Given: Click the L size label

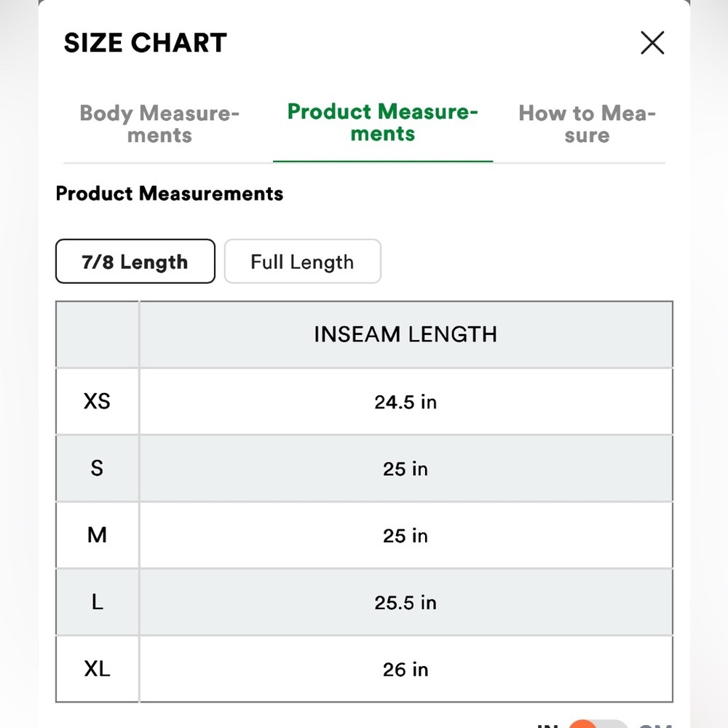Looking at the screenshot, I should point(97,602).
